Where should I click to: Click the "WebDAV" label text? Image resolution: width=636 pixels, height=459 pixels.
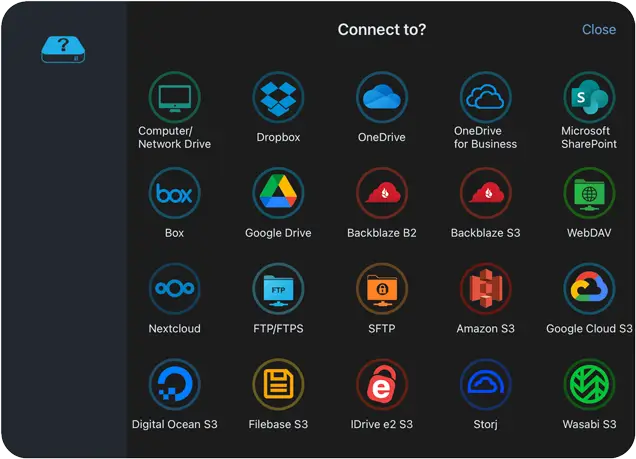589,233
